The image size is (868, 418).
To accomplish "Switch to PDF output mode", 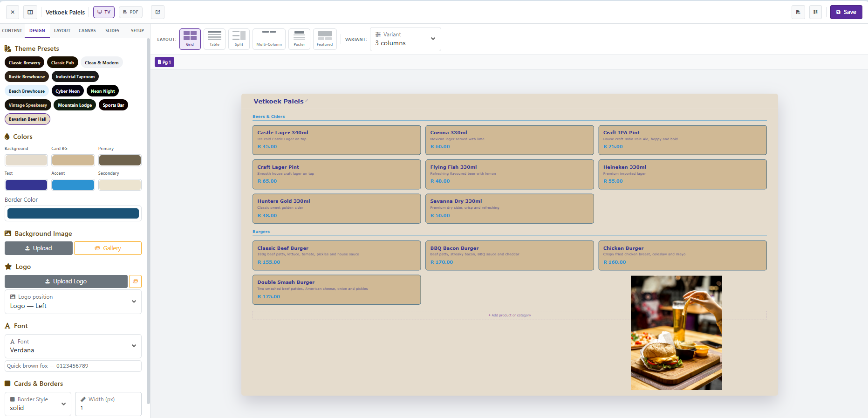I will pyautogui.click(x=130, y=12).
